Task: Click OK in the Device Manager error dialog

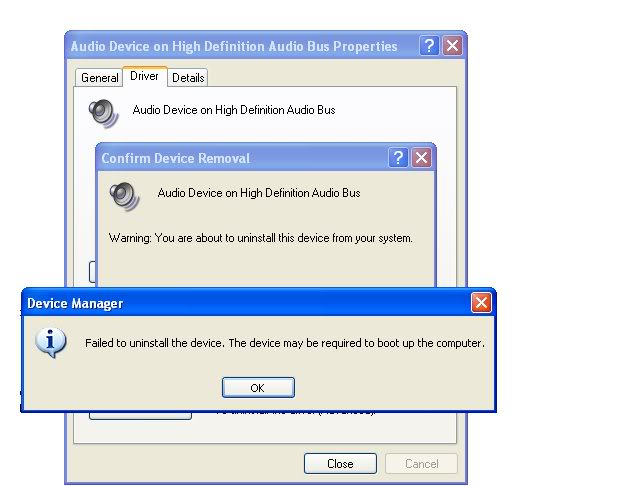Action: coord(258,388)
